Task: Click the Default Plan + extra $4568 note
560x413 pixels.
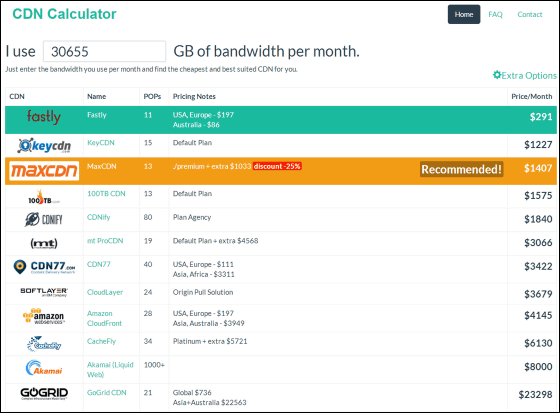Action: tap(215, 241)
